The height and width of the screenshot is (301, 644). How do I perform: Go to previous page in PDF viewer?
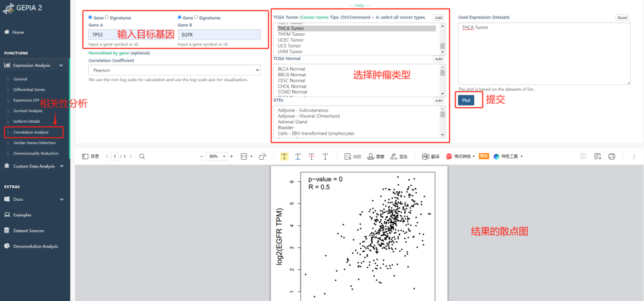[107, 156]
